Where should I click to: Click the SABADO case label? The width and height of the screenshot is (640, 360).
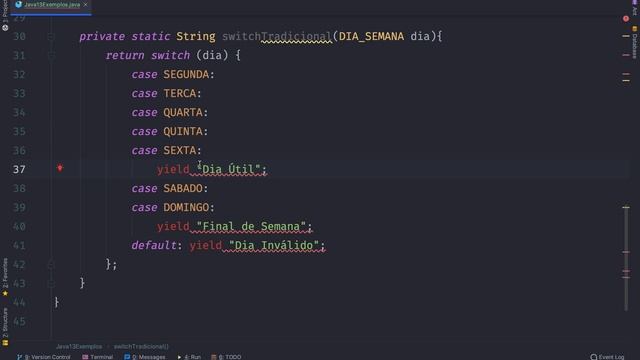click(x=183, y=188)
